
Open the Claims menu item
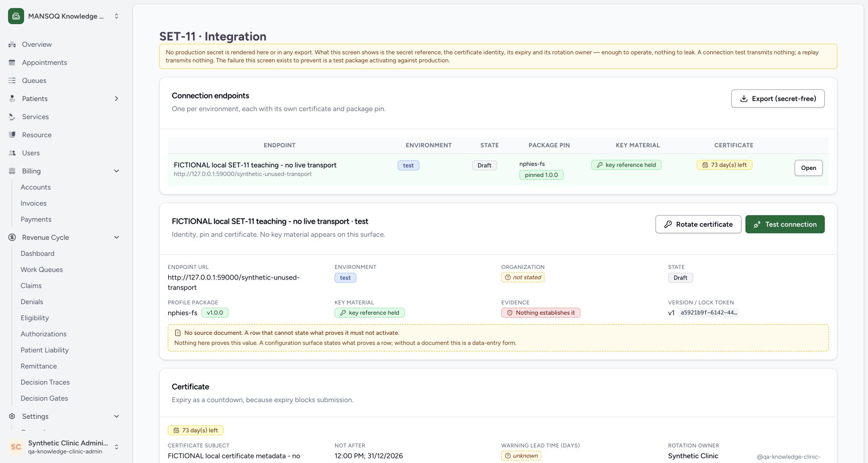click(x=31, y=286)
